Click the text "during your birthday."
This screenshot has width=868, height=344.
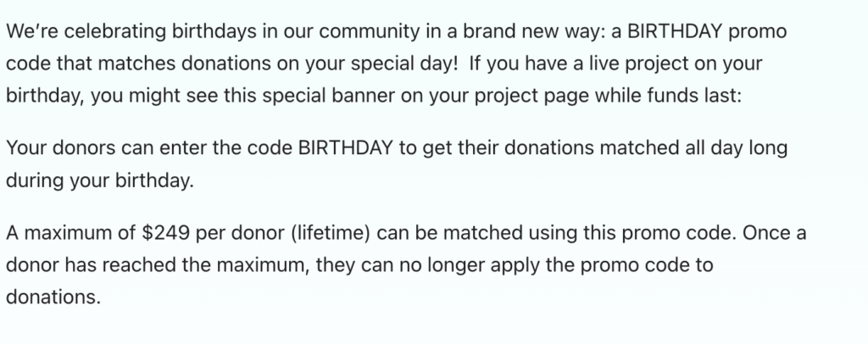click(100, 180)
